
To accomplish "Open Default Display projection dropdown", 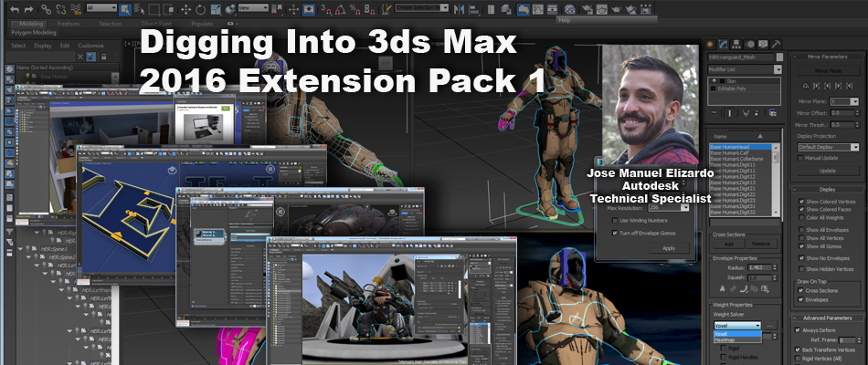I will [x=828, y=148].
